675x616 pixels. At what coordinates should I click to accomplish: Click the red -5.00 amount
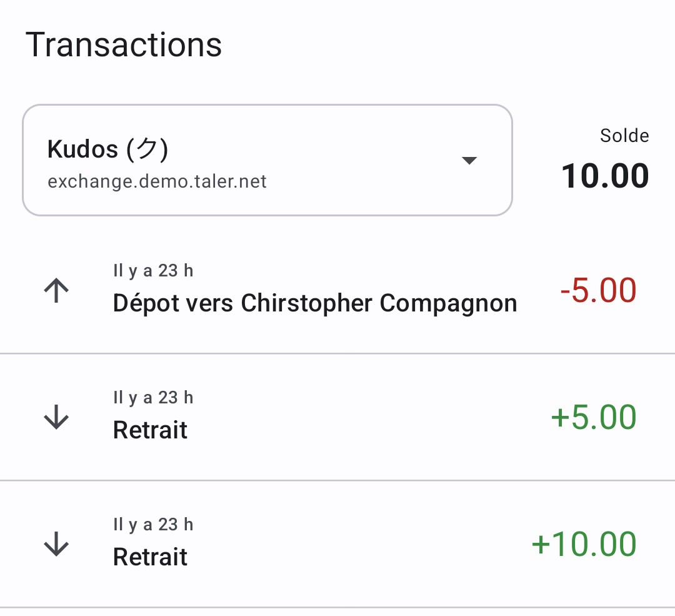click(597, 289)
